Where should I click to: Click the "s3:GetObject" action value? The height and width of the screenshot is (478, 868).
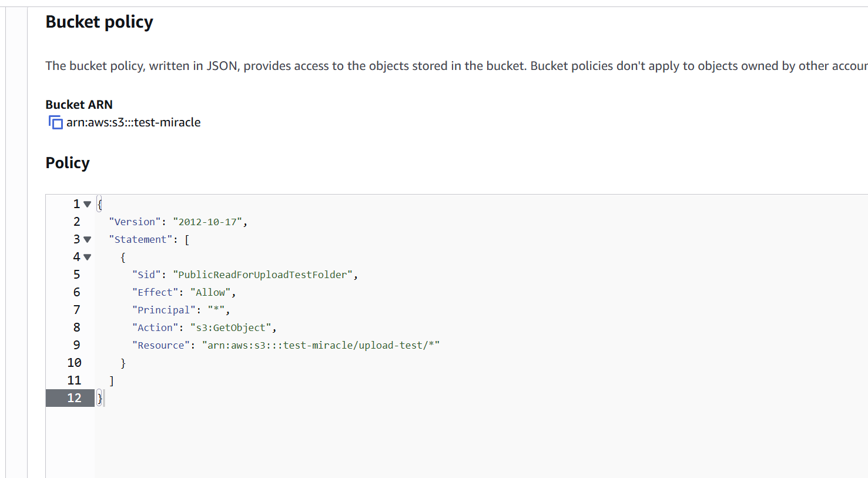(231, 327)
